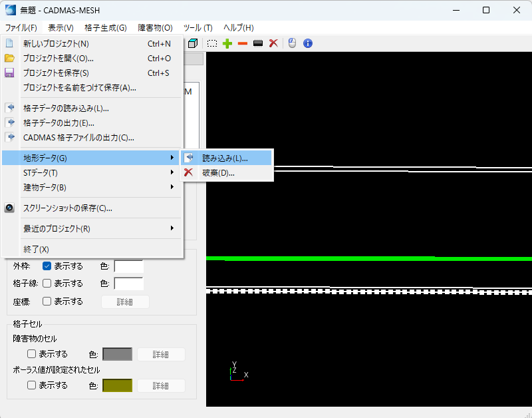
Task: Enable 格子線 表示する checkbox
Action: coord(47,284)
